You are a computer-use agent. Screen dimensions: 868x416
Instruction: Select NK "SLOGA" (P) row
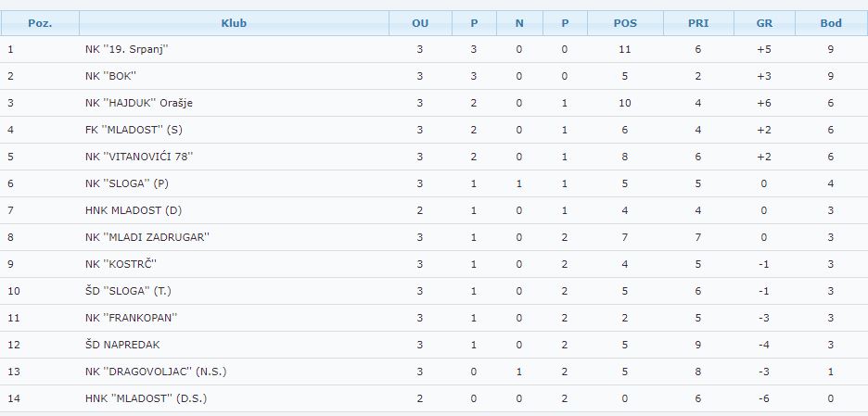tap(434, 183)
